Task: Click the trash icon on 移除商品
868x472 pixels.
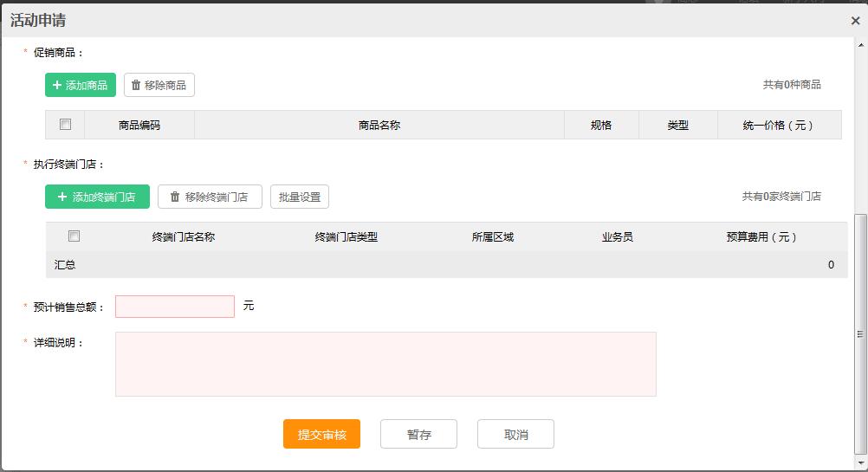Action: 136,85
